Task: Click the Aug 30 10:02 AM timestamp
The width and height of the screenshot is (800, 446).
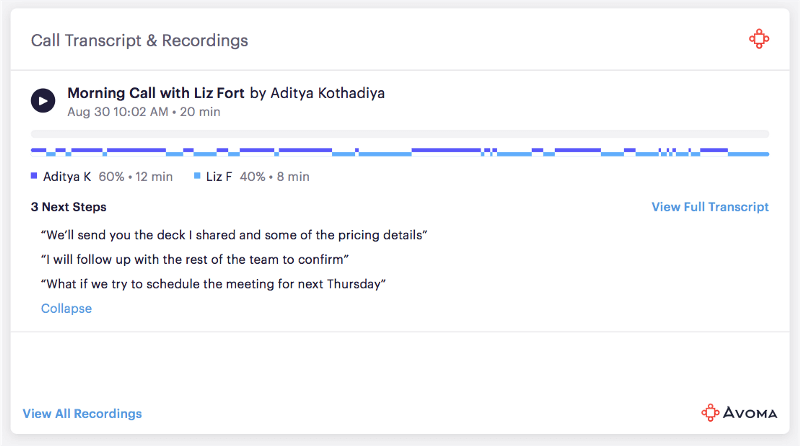Action: point(117,112)
